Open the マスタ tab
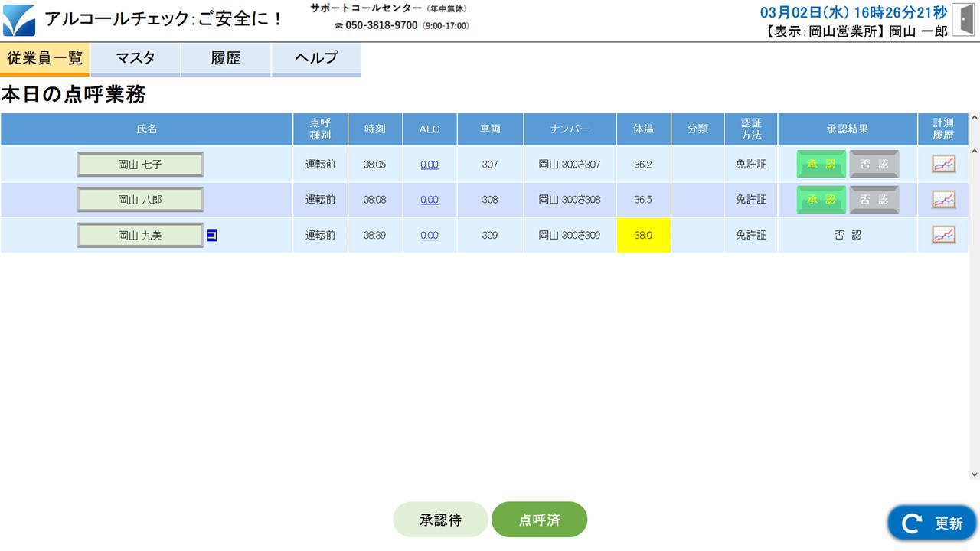 (x=136, y=59)
